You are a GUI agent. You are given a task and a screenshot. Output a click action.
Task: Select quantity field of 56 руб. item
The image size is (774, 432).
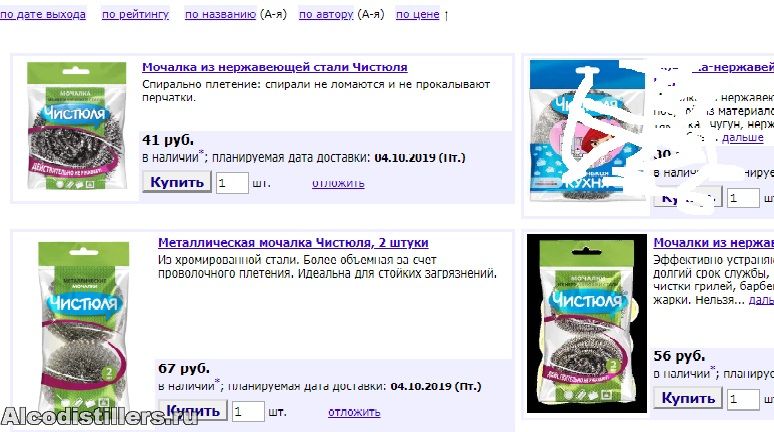pos(743,399)
